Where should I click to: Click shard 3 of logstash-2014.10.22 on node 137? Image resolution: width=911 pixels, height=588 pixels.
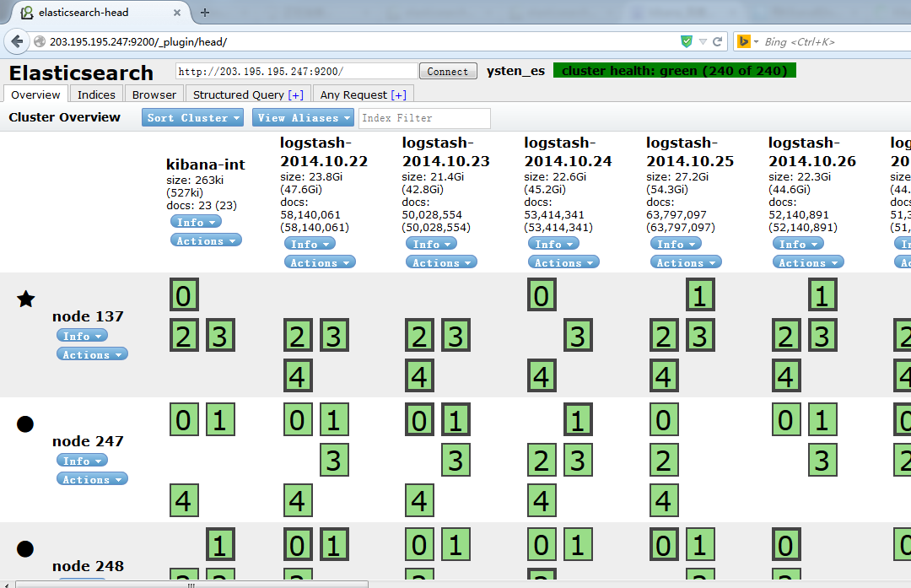334,335
